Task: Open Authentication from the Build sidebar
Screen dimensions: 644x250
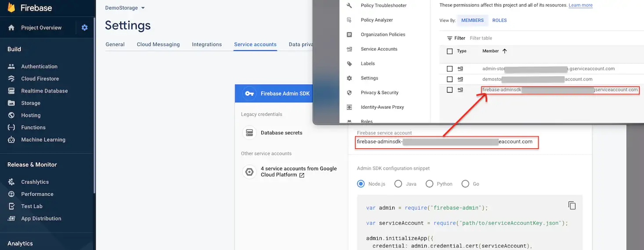Action: point(39,67)
